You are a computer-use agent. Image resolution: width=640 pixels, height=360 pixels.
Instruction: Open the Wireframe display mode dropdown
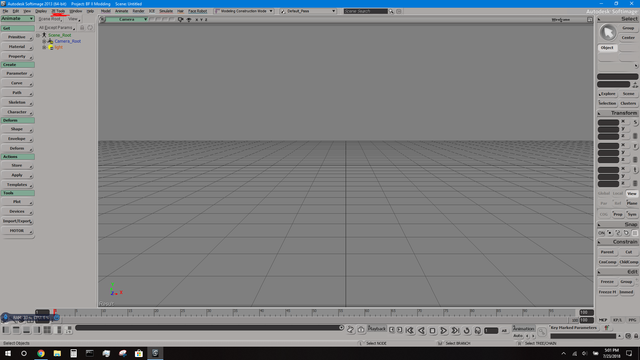(561, 19)
